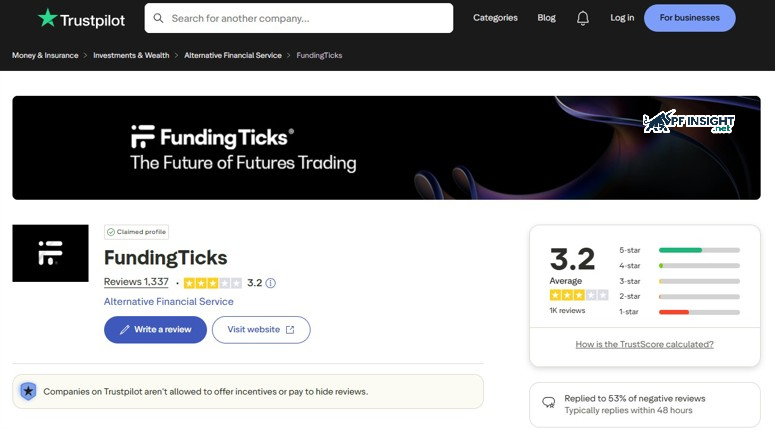Viewport: 775px width, 430px height.
Task: Open the Categories menu
Action: (x=495, y=18)
